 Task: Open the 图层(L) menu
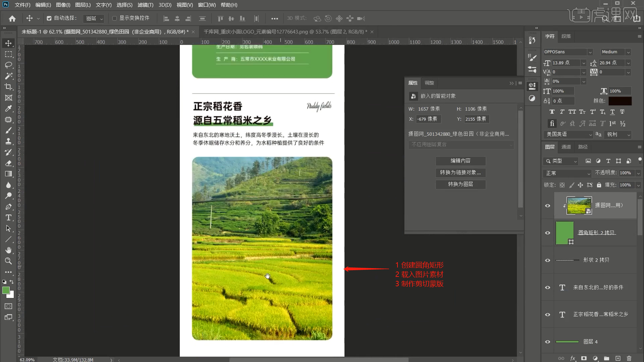83,5
